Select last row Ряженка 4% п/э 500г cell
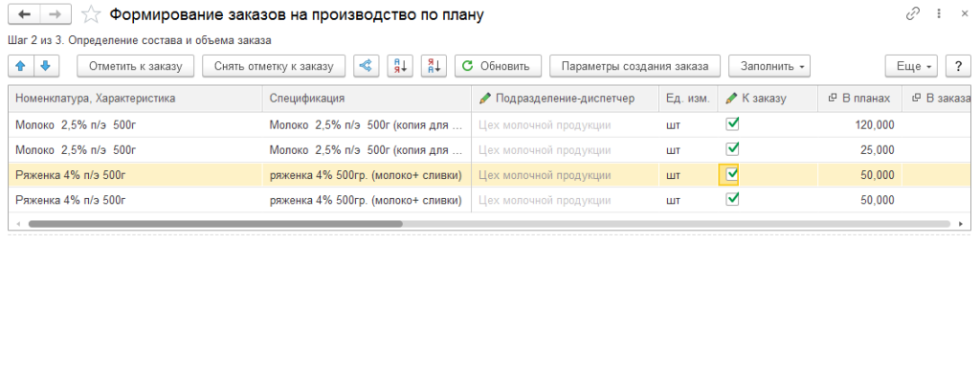The height and width of the screenshot is (377, 980). pyautogui.click(x=136, y=200)
